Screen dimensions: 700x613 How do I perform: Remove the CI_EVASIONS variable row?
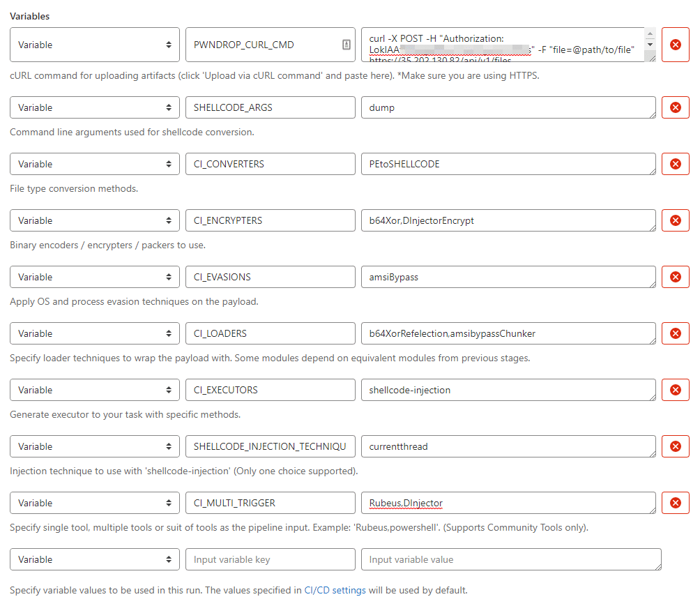675,277
